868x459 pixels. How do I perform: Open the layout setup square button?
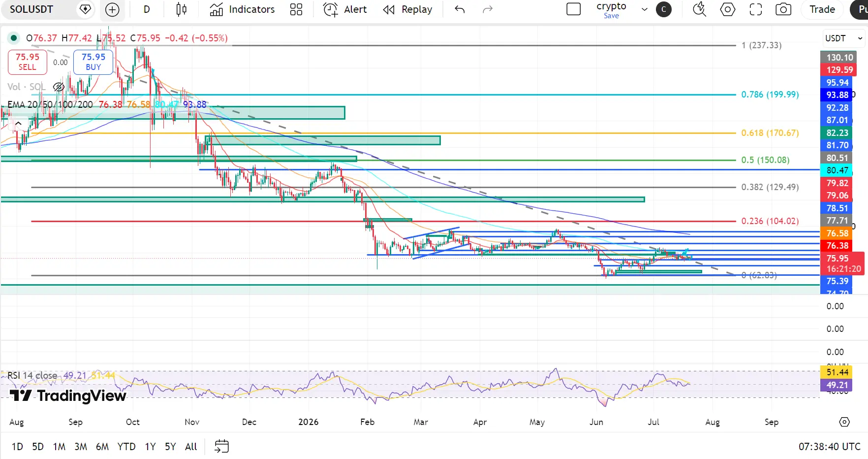point(574,9)
